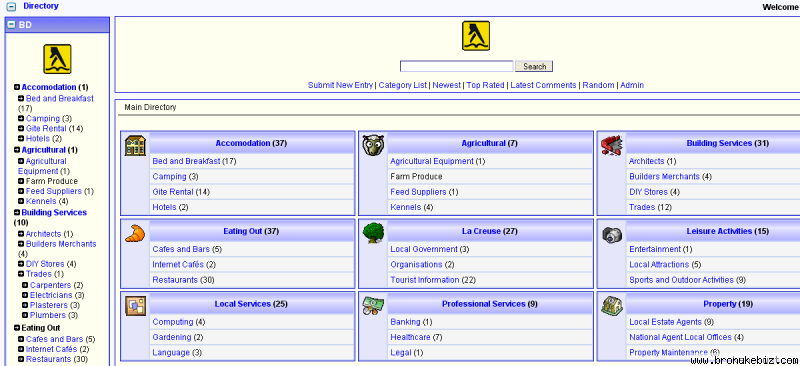Viewport: 800px width, 366px height.
Task: Click bullet beside sidebar Bed and Breakfast
Action: pyautogui.click(x=21, y=99)
